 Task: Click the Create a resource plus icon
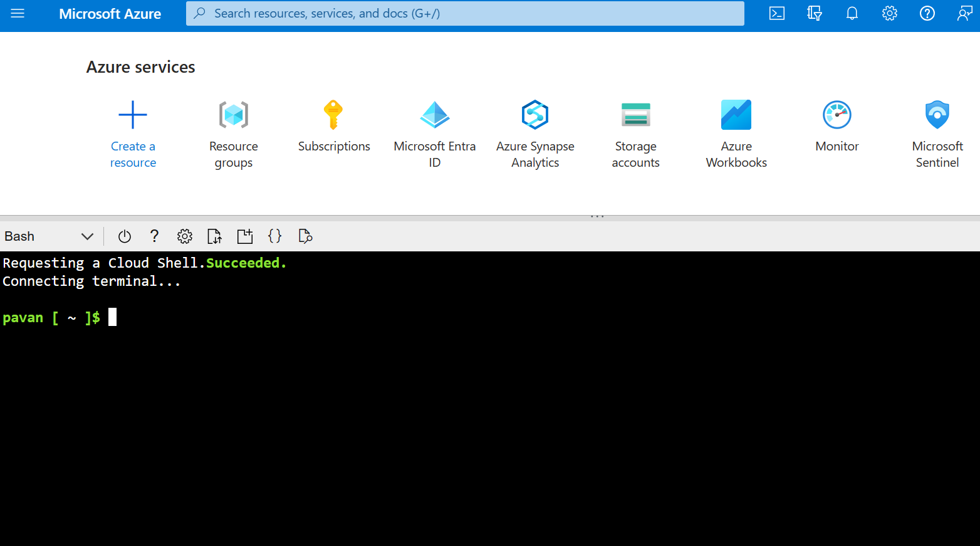click(x=133, y=115)
